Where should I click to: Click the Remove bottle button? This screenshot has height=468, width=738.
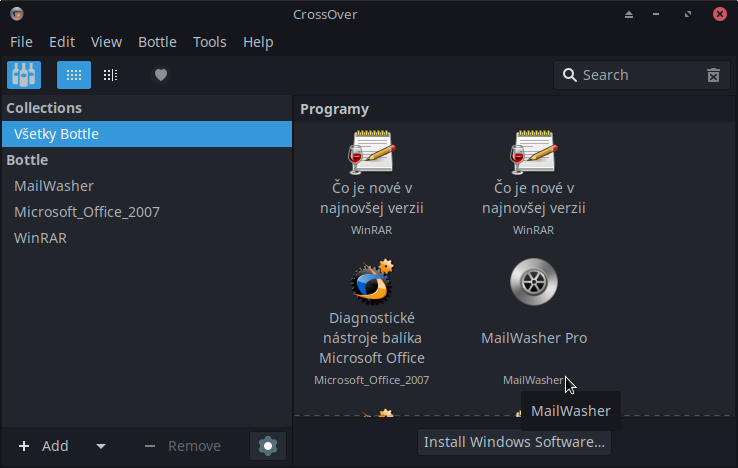tap(182, 446)
